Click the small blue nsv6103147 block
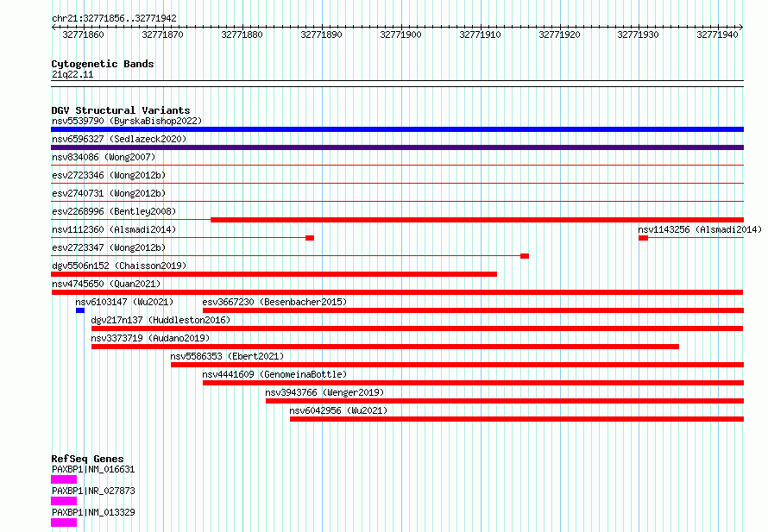Screen dimensions: 768x532 pyautogui.click(x=80, y=310)
